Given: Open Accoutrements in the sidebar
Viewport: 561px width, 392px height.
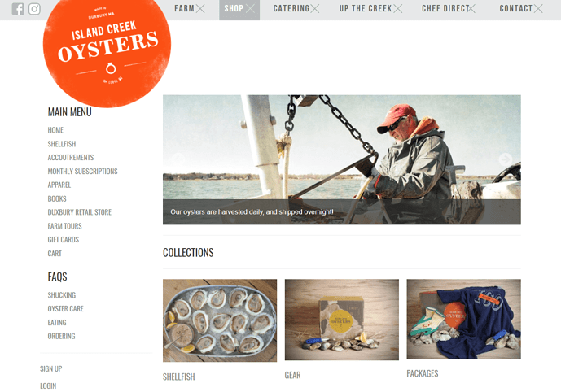Looking at the screenshot, I should pos(71,158).
